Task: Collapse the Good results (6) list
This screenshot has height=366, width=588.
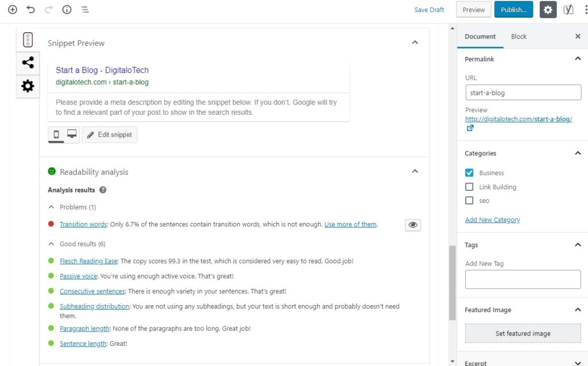Action: point(51,244)
